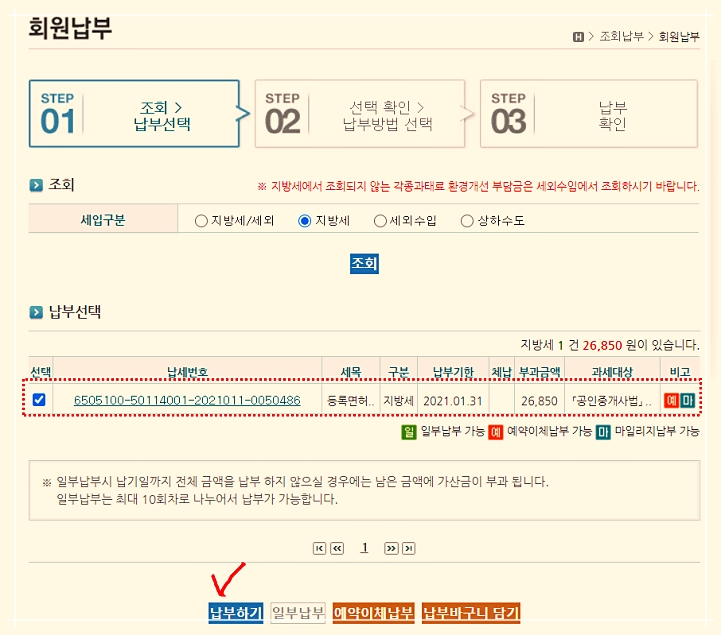Click red 예 legend icon for 예약이체납부
The height and width of the screenshot is (635, 721).
(495, 432)
